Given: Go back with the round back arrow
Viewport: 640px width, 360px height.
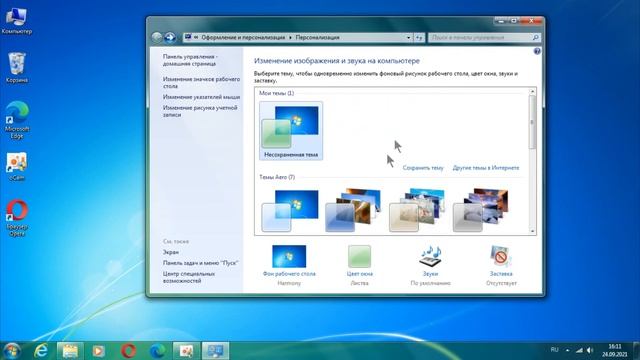Looking at the screenshot, I should click(x=157, y=38).
